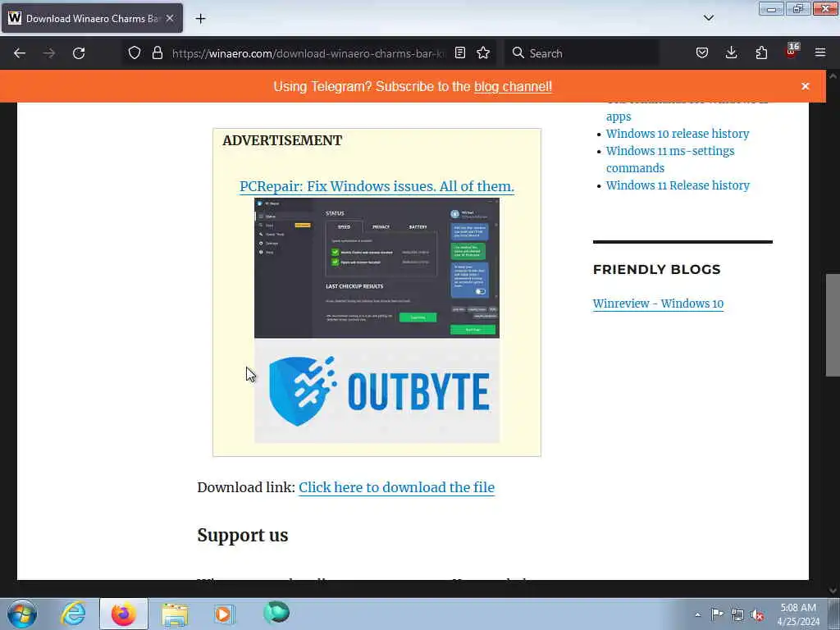Open the extensions puzzle icon
840x630 pixels.
click(x=761, y=53)
